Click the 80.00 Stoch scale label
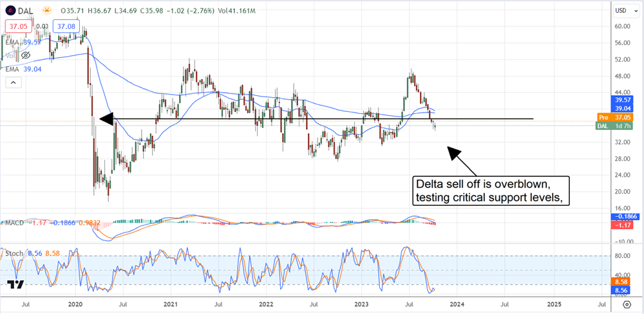644x314 pixels. click(x=623, y=255)
